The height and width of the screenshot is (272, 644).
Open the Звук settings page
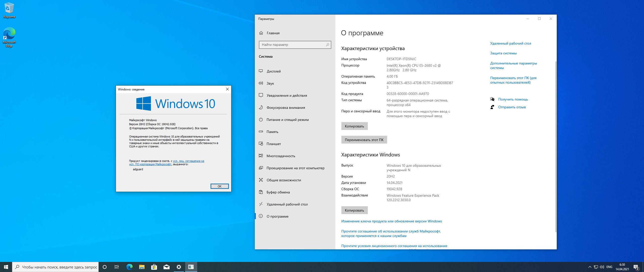pyautogui.click(x=295, y=83)
